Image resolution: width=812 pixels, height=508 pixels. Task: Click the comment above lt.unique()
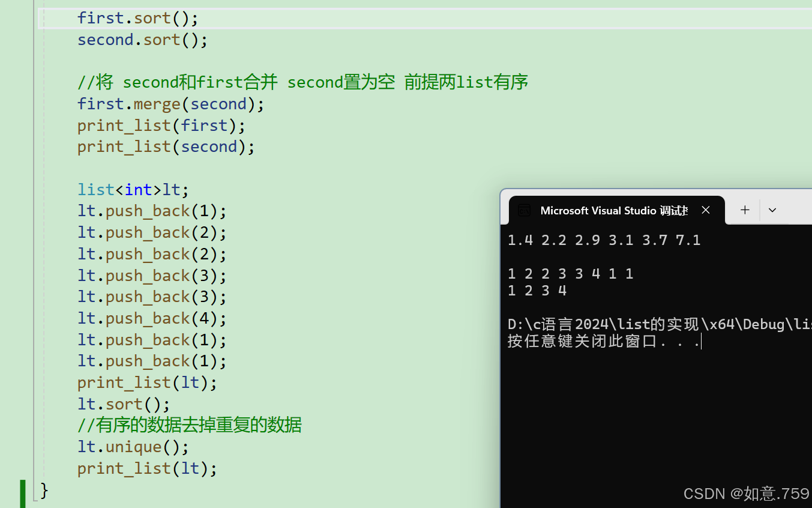(x=189, y=425)
